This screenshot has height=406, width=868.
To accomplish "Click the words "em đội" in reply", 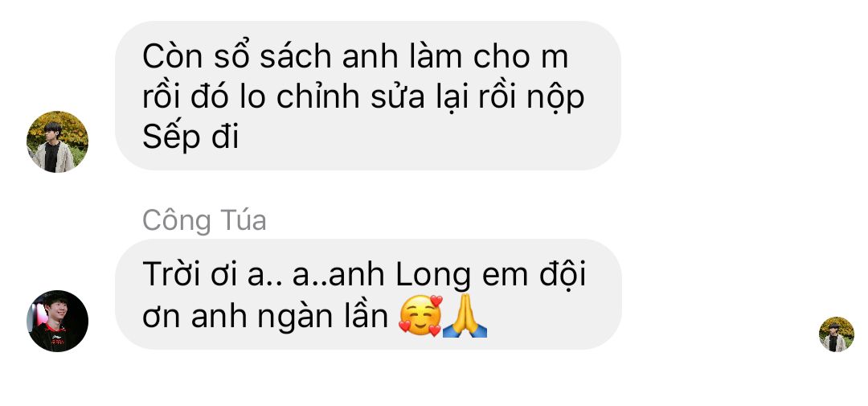I will pos(533,275).
